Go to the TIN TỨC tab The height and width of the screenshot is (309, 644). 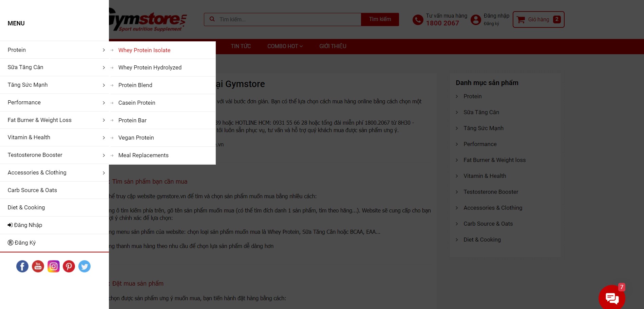[x=241, y=46]
